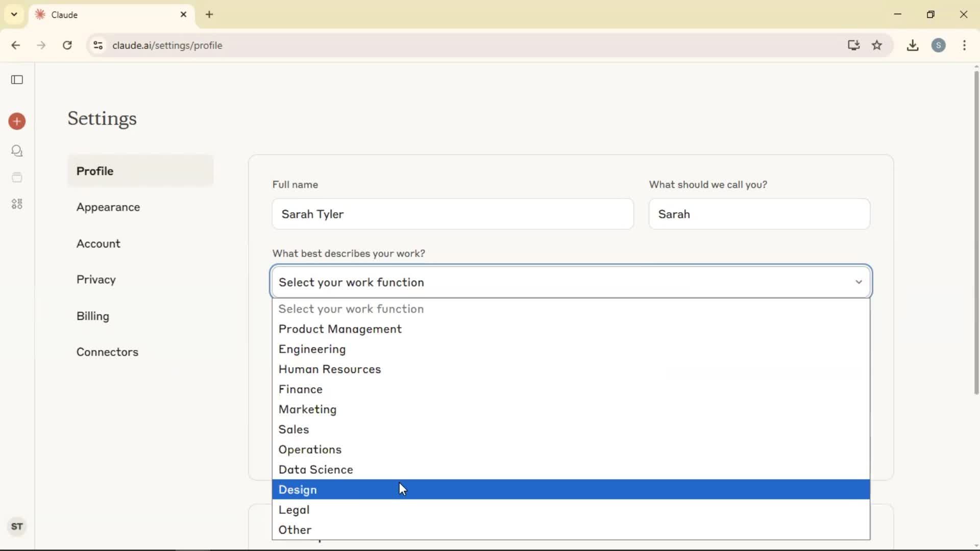Select the highlighted Design option
Viewport: 980px width, 551px height.
tap(571, 489)
